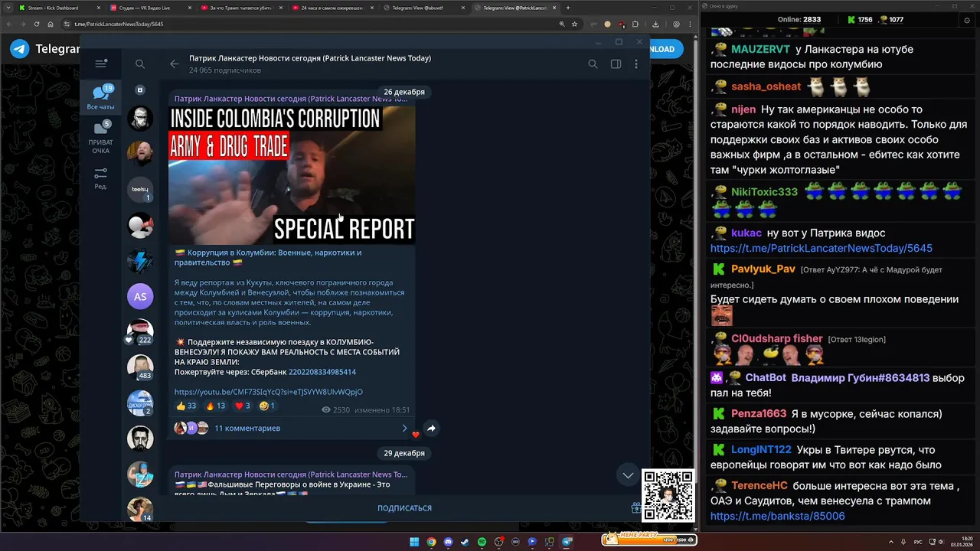Open Telegram chat search magnifier in sidebar
The width and height of the screenshot is (980, 551).
click(140, 64)
